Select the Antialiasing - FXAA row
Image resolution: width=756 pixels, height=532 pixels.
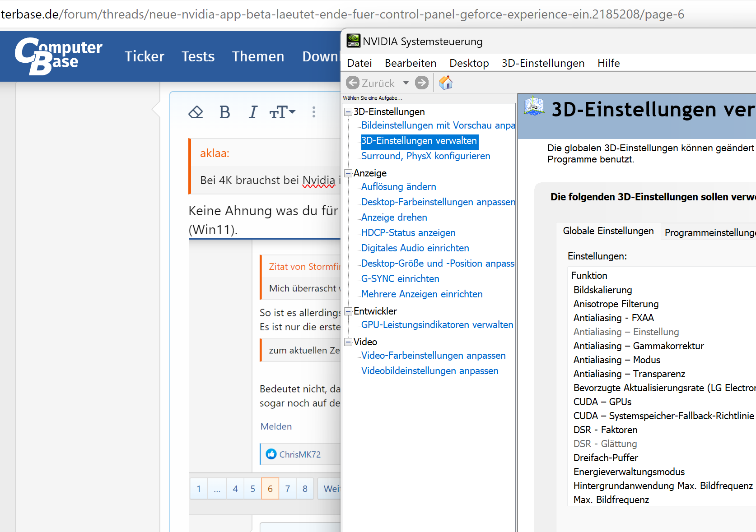(662, 318)
